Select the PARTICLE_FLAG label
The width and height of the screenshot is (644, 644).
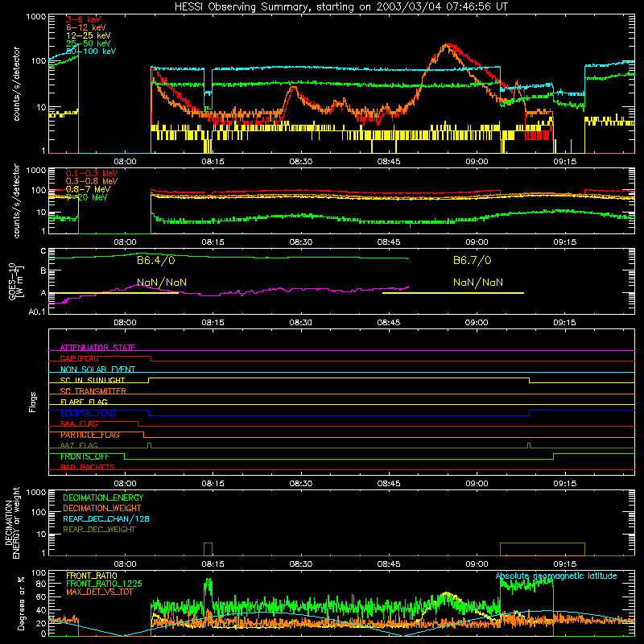90,435
